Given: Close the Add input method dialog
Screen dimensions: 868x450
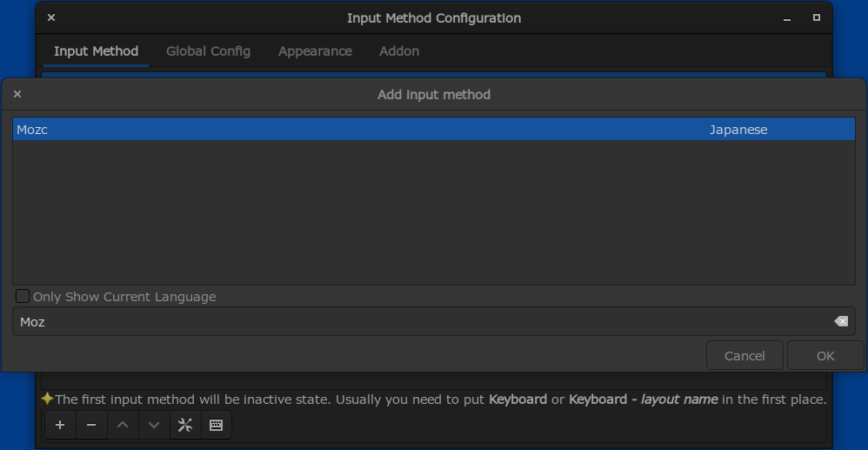Looking at the screenshot, I should coord(17,94).
